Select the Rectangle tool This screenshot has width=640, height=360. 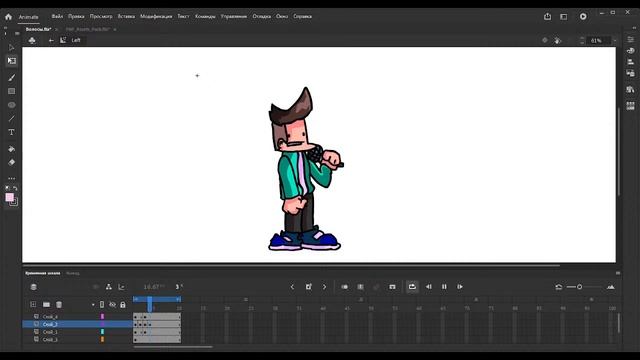(11, 91)
